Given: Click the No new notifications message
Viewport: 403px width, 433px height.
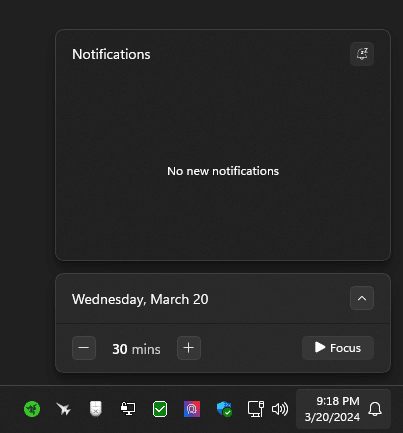Looking at the screenshot, I should tap(223, 171).
